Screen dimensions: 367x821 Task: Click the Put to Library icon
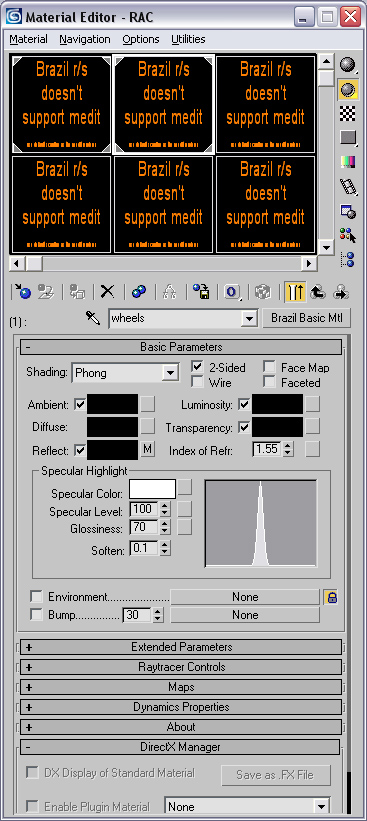201,292
